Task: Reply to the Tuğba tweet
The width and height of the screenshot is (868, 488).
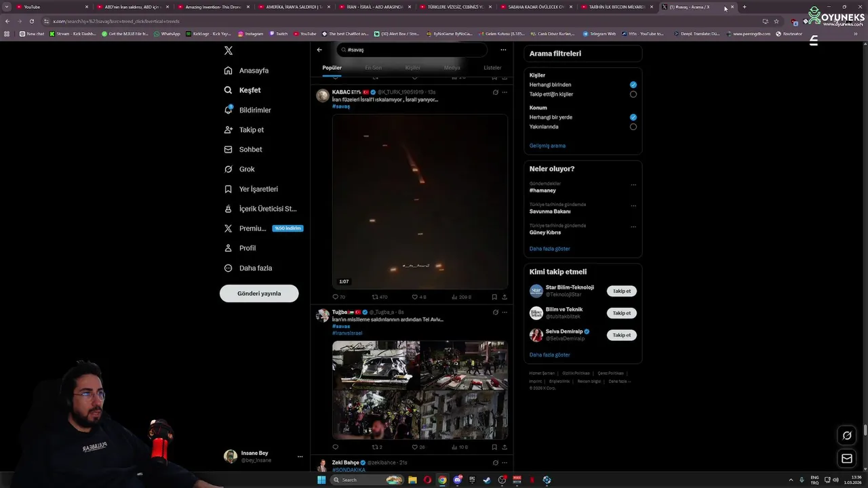Action: click(x=335, y=447)
